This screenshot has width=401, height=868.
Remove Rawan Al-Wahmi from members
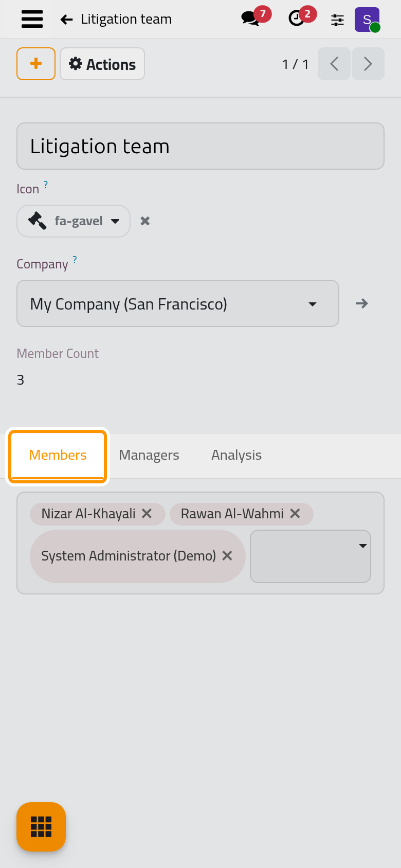(295, 514)
